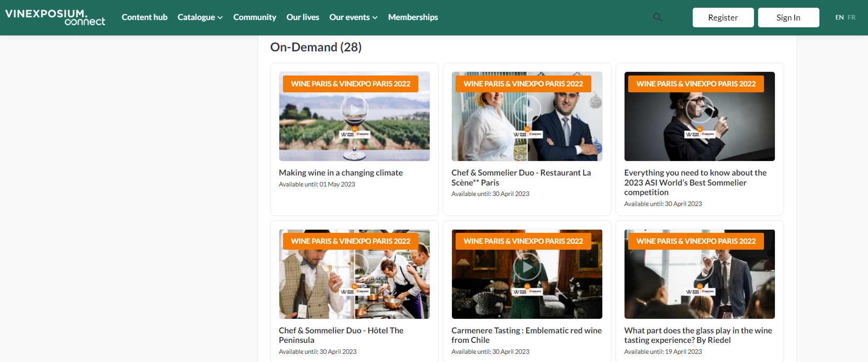Screen dimensions: 868x362
Task: Click orange event tag on Peninsula card
Action: 351,241
